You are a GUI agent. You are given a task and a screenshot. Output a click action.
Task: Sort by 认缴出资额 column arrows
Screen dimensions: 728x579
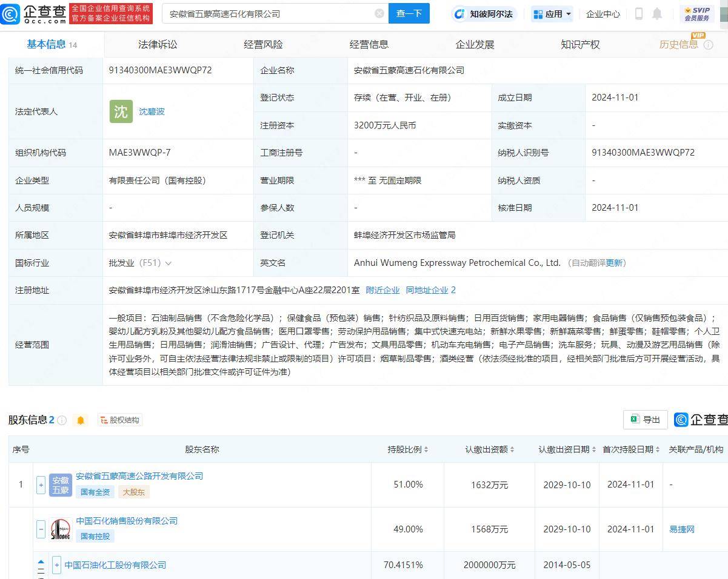[512, 449]
